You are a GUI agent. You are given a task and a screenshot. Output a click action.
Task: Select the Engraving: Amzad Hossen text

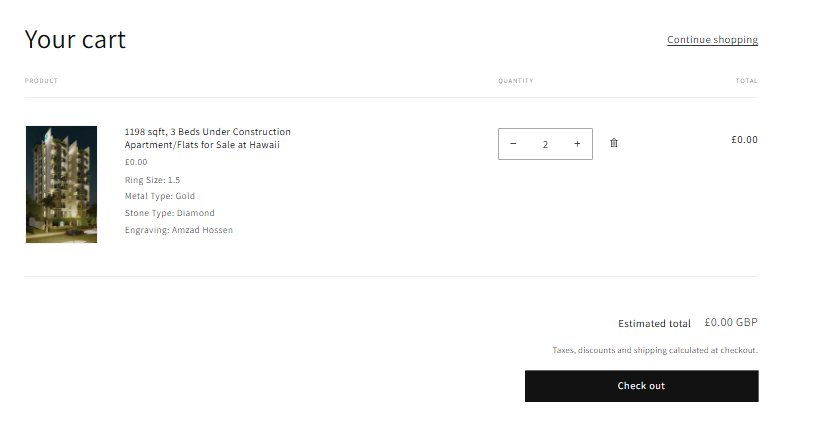point(178,230)
